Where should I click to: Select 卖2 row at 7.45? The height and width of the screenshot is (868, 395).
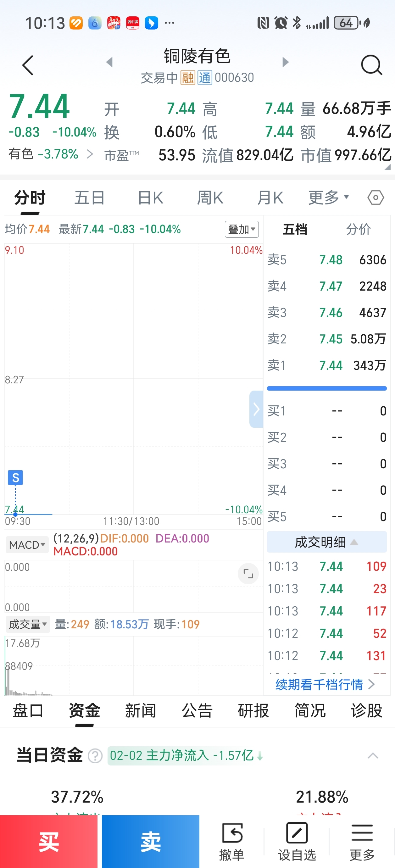(x=326, y=339)
